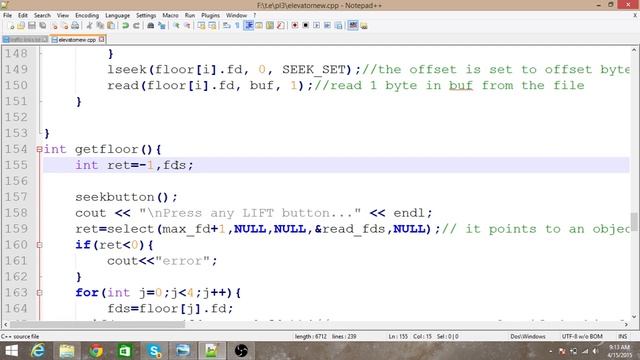Toggle Show All Characters icon
The height and width of the screenshot is (360, 640).
click(x=237, y=26)
